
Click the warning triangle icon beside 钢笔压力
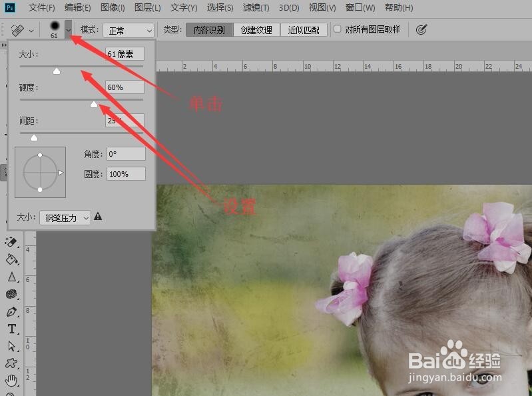(98, 216)
